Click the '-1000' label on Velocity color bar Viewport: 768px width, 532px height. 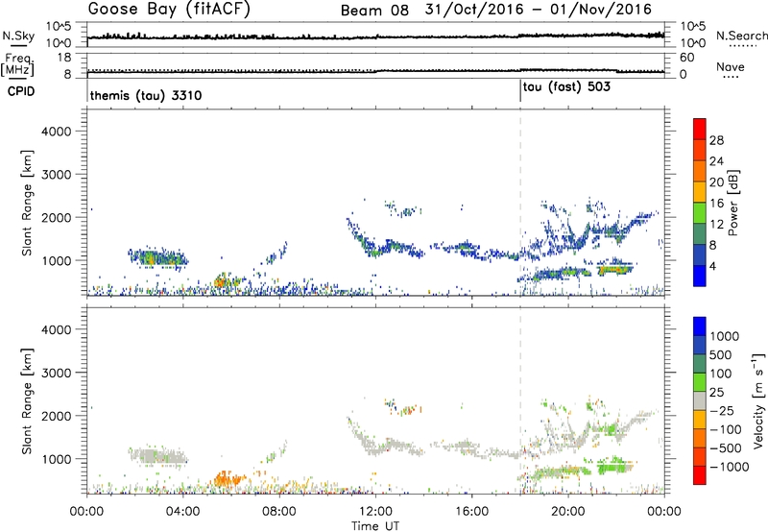[x=729, y=467]
